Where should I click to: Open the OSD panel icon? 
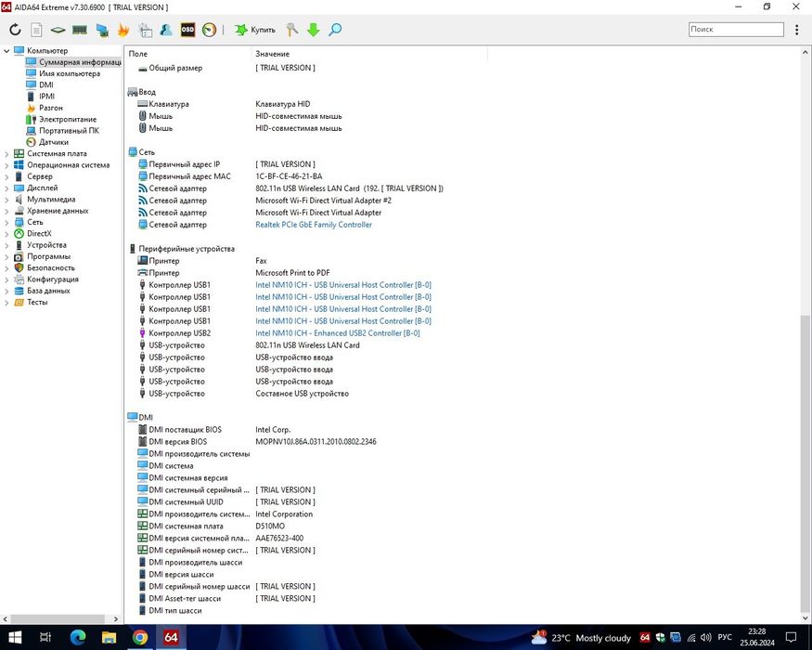pyautogui.click(x=187, y=30)
